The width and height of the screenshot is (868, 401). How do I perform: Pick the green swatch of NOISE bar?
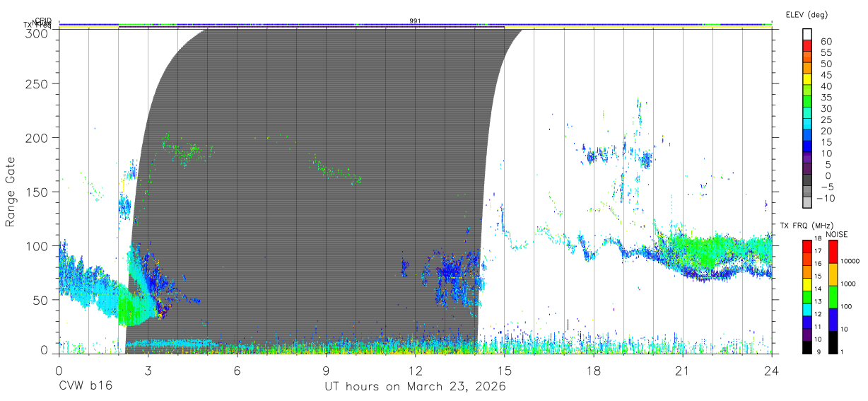point(833,296)
